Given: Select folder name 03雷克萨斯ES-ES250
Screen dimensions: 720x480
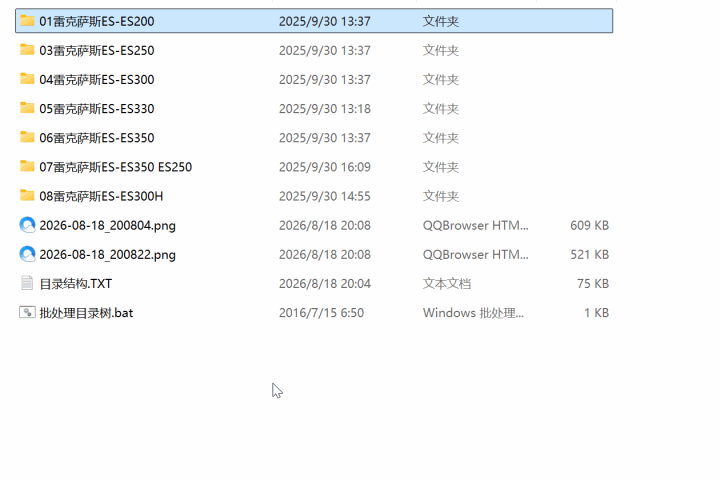Looking at the screenshot, I should (97, 51).
